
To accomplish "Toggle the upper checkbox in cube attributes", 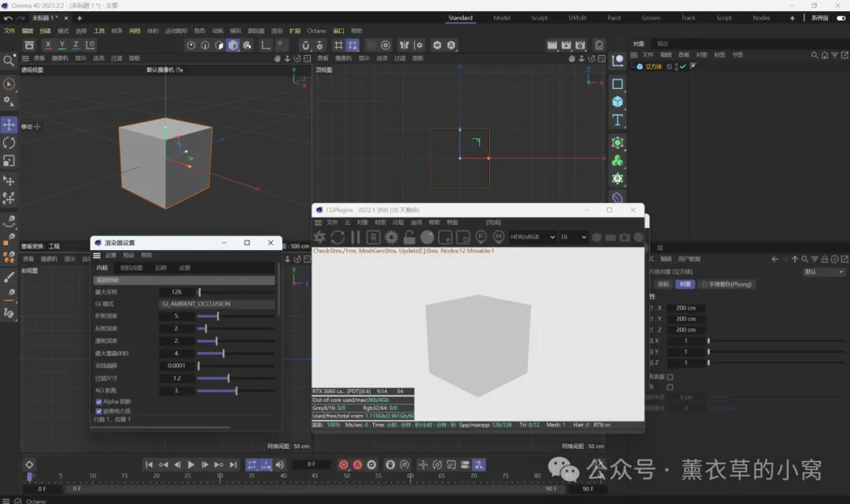I will [x=670, y=377].
